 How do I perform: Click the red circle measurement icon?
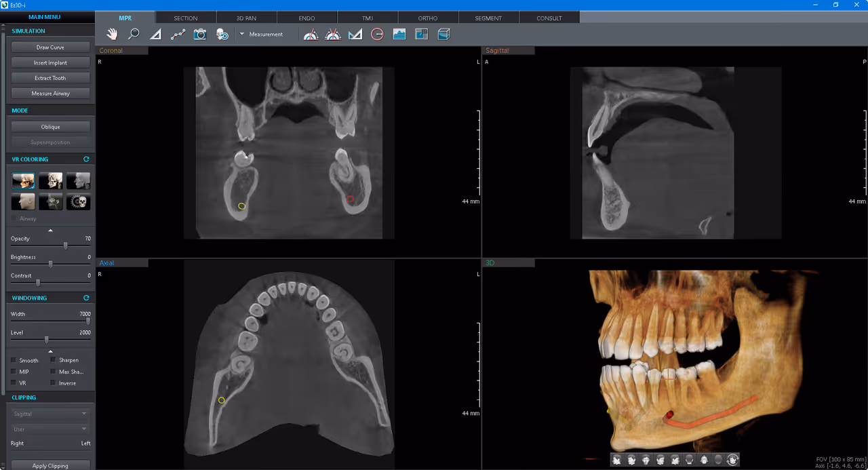click(x=377, y=34)
